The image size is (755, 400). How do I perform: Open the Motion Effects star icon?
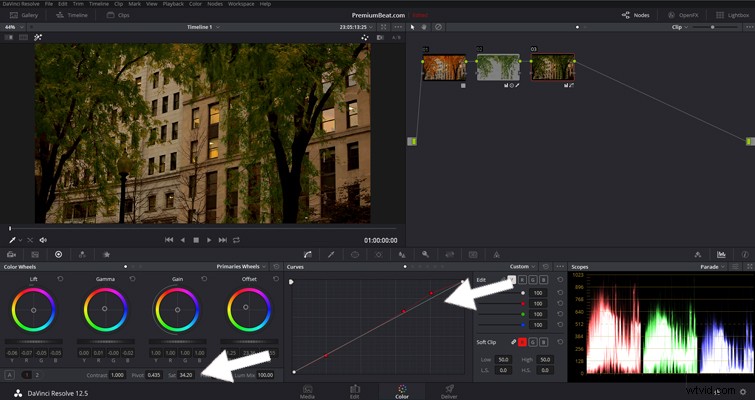click(106, 255)
